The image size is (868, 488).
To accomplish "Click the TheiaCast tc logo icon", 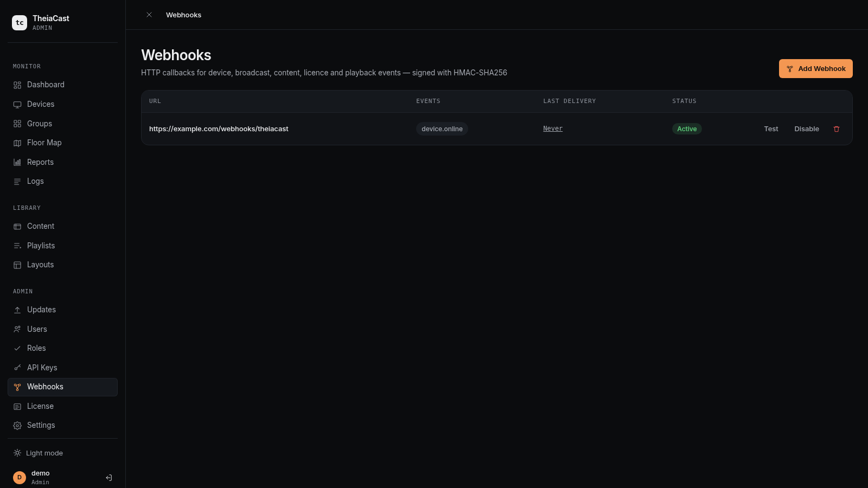I will (x=20, y=23).
